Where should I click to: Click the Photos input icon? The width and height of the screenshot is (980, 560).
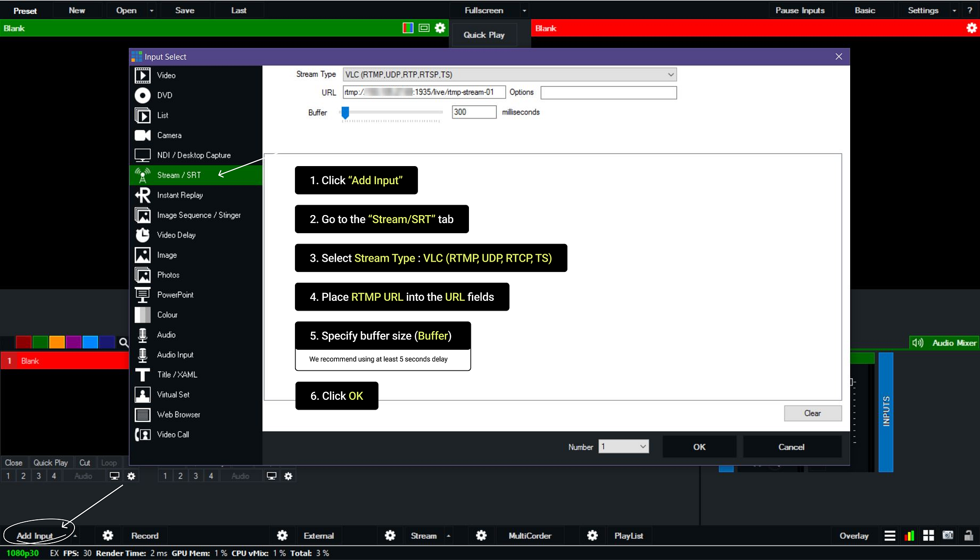click(x=143, y=275)
